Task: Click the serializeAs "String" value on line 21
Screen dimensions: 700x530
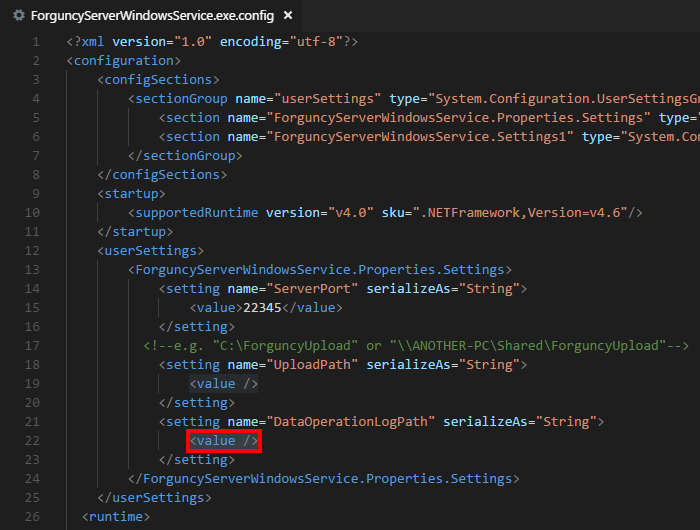Action: [x=566, y=422]
